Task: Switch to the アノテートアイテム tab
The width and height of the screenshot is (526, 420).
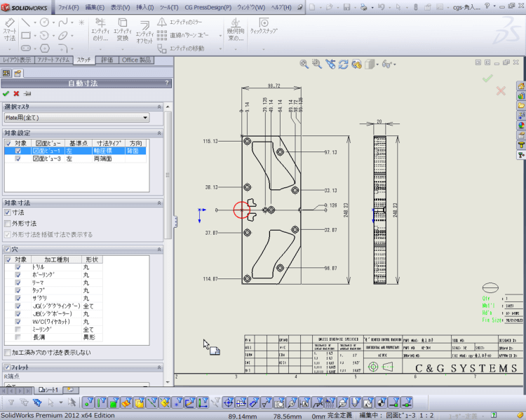Action: pyautogui.click(x=54, y=60)
